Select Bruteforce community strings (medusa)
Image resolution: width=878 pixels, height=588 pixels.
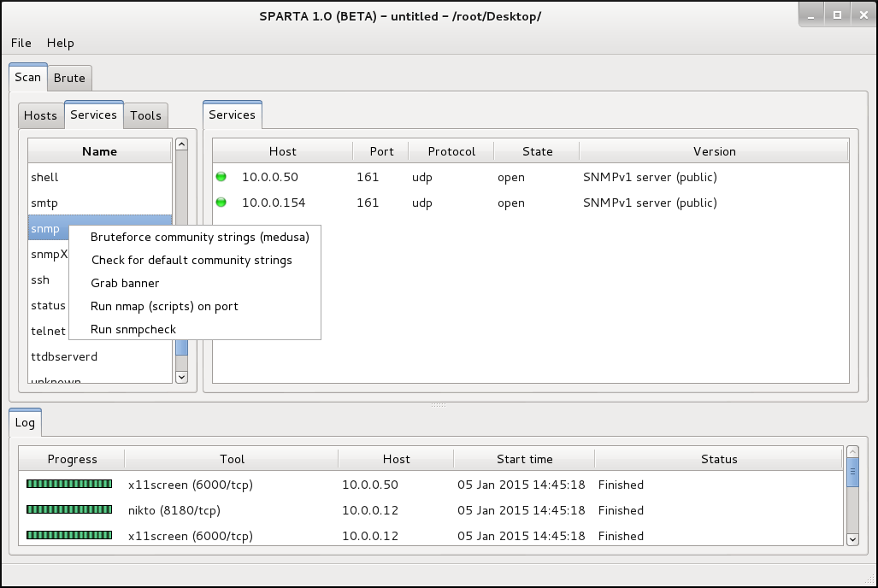(199, 237)
